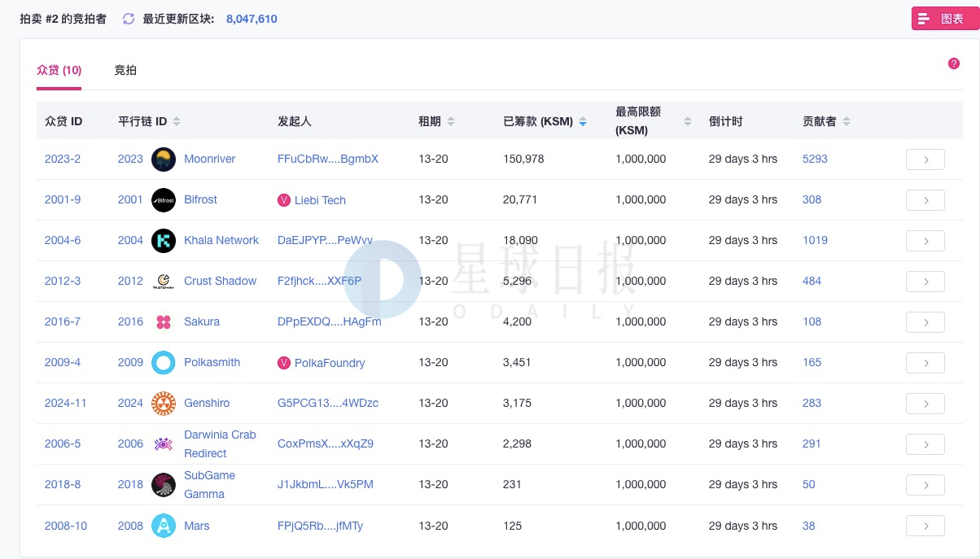Click the refresh icon beside latest block

pyautogui.click(x=129, y=19)
